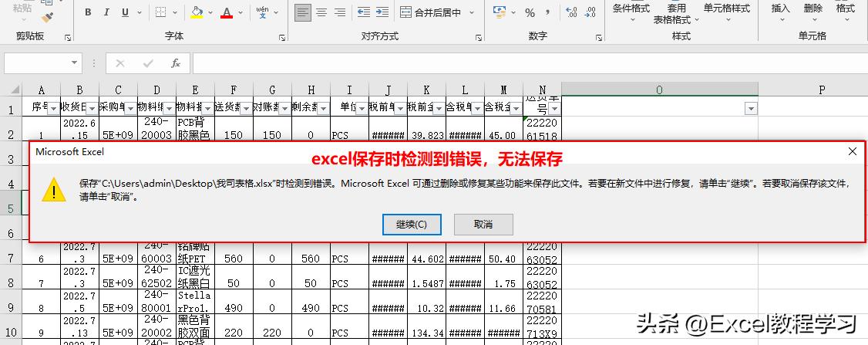Open accounting format dropdown arrow
868x345 pixels.
(x=513, y=12)
